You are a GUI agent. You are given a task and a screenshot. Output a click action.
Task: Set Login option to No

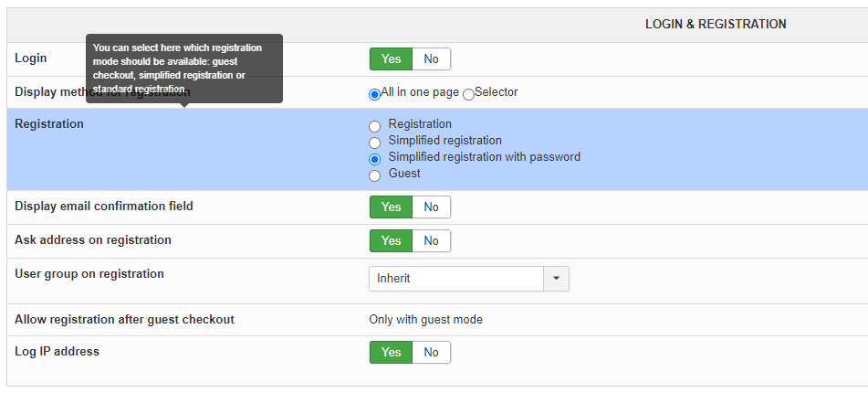431,59
